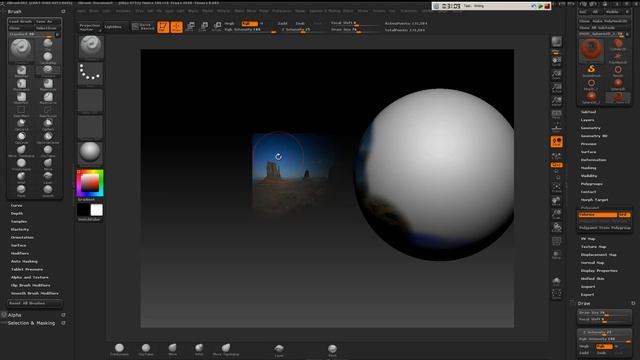Pick the ClayTubes brush in bottom shelf
This screenshot has height=360, width=640.
(146, 349)
